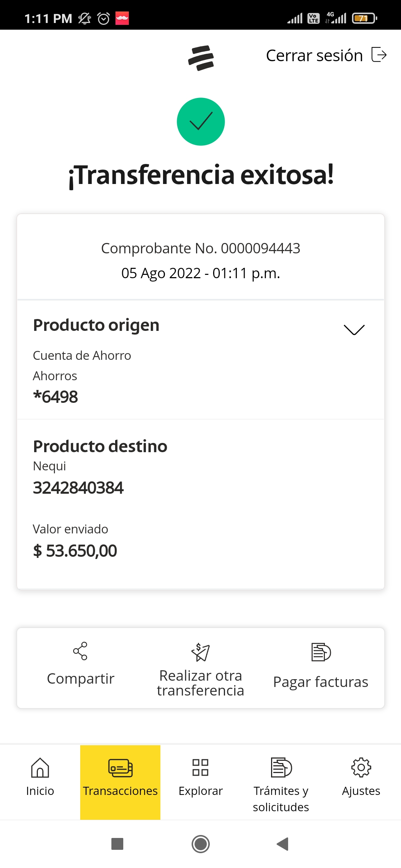The height and width of the screenshot is (868, 401).
Task: Tap Compartir button label
Action: pos(81,678)
